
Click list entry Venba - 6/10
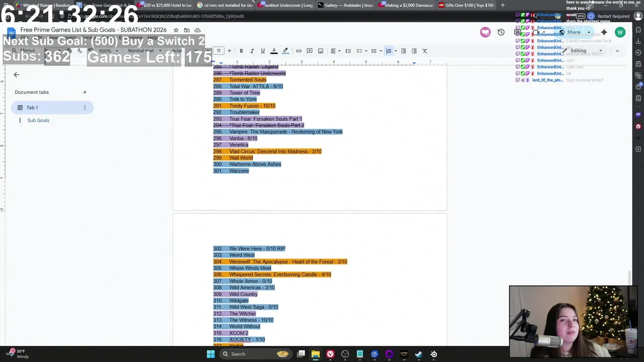click(x=243, y=138)
